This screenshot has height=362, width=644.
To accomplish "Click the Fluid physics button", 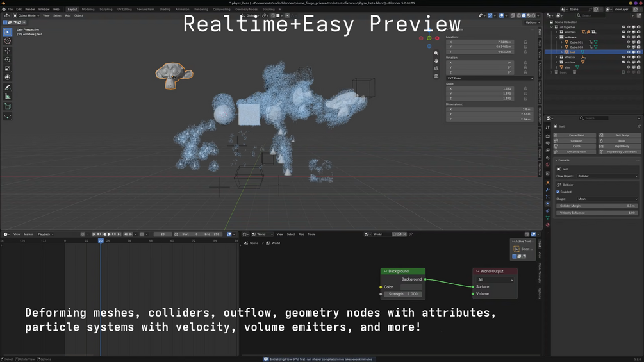I will [620, 141].
